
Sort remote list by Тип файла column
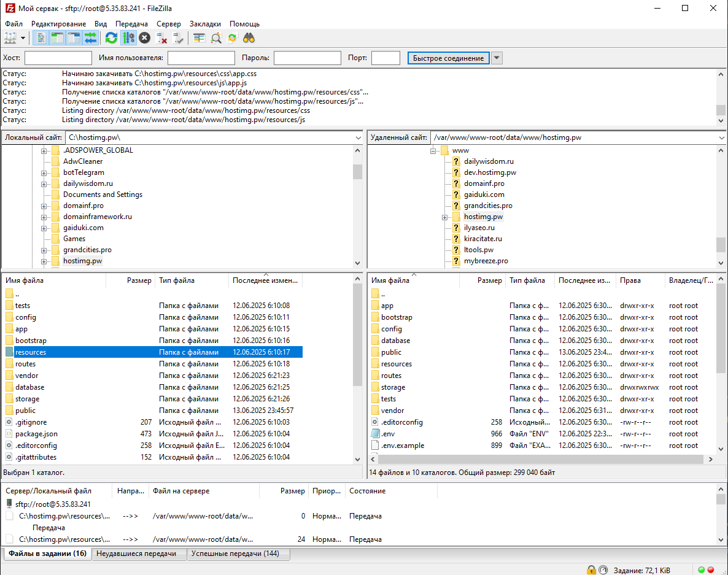530,280
